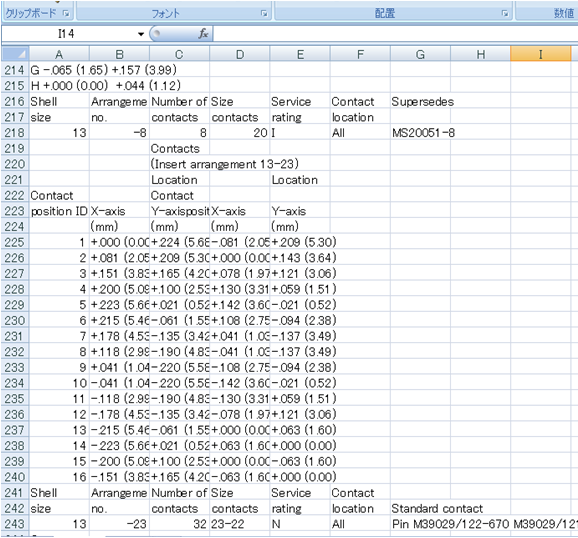Click 'position ID' cell in row 223
The image size is (578, 538).
[x=59, y=211]
